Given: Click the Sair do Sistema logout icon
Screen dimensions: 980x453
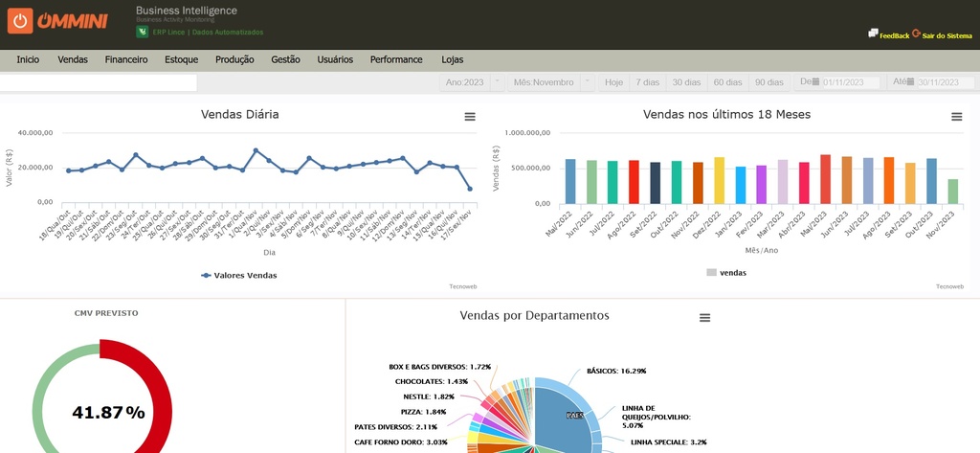Looking at the screenshot, I should [916, 34].
